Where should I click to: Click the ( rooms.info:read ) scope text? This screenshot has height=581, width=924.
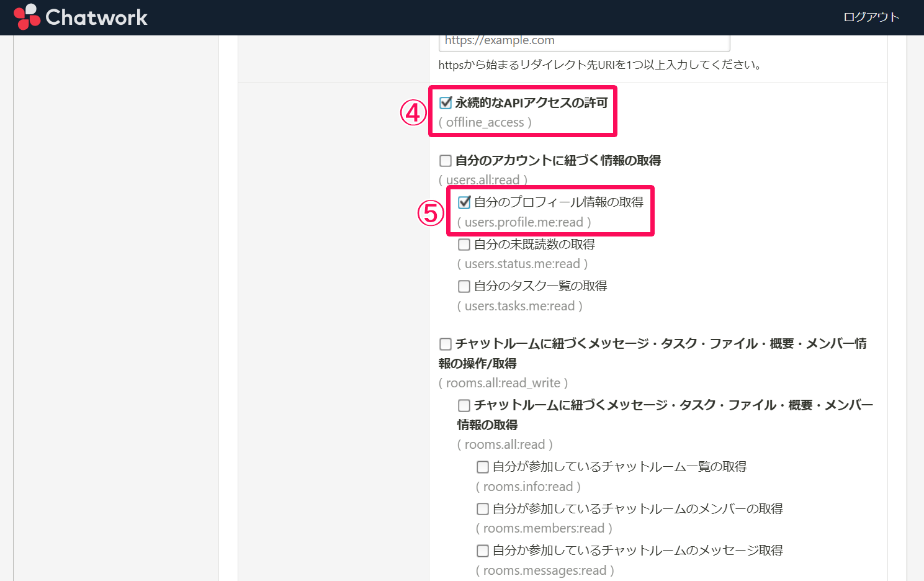529,487
